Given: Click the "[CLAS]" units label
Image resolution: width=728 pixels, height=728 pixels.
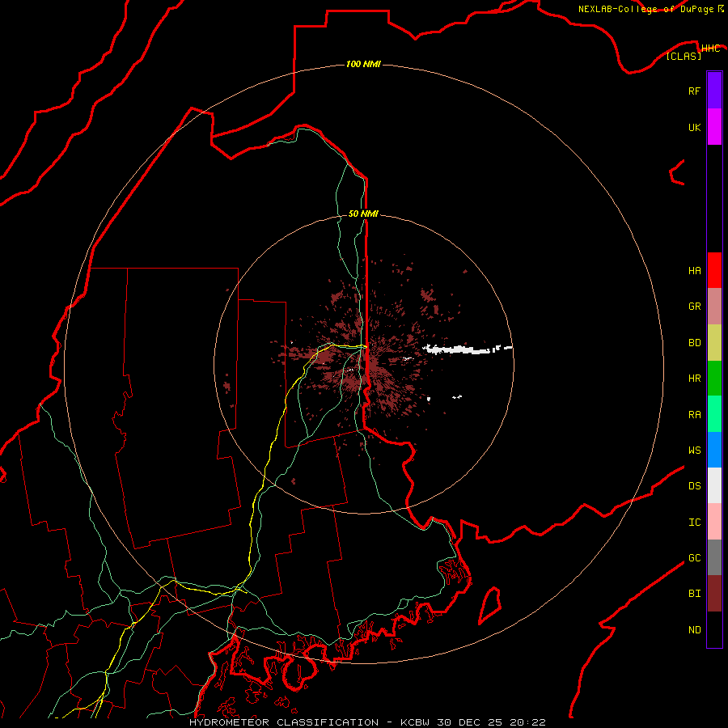Looking at the screenshot, I should coord(684,56).
